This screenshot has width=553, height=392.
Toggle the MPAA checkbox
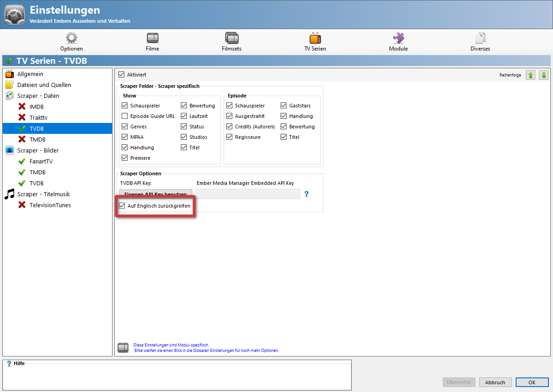point(125,137)
